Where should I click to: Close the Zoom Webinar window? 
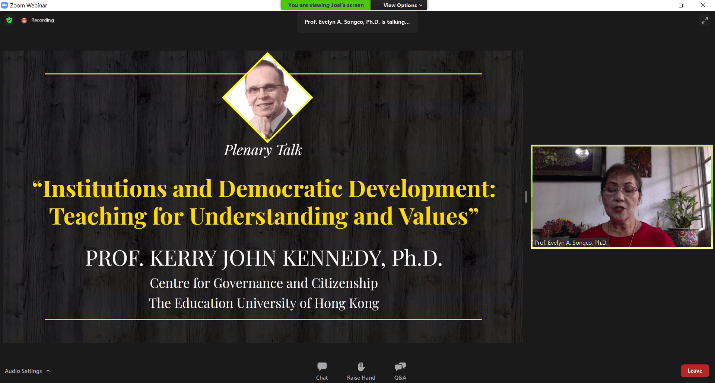point(703,5)
